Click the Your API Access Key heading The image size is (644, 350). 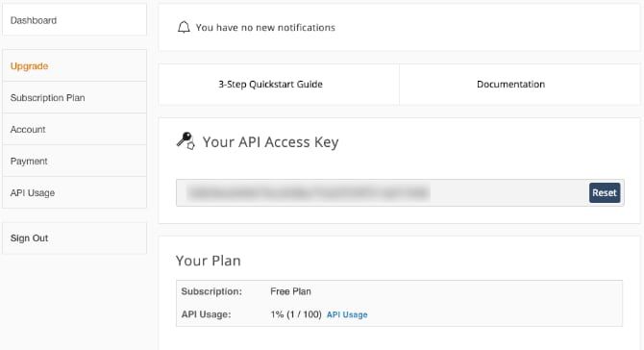(x=271, y=142)
